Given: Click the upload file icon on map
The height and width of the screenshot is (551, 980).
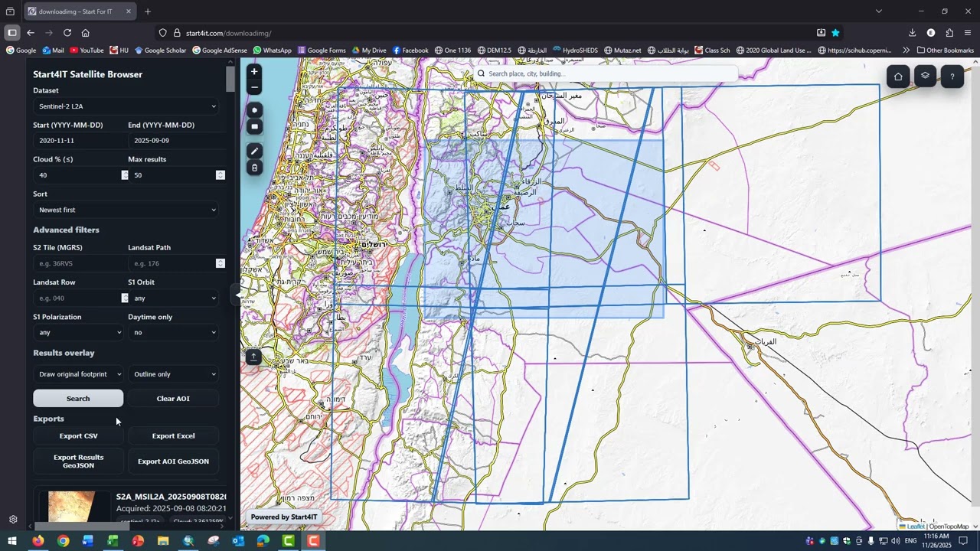Looking at the screenshot, I should click(x=253, y=357).
